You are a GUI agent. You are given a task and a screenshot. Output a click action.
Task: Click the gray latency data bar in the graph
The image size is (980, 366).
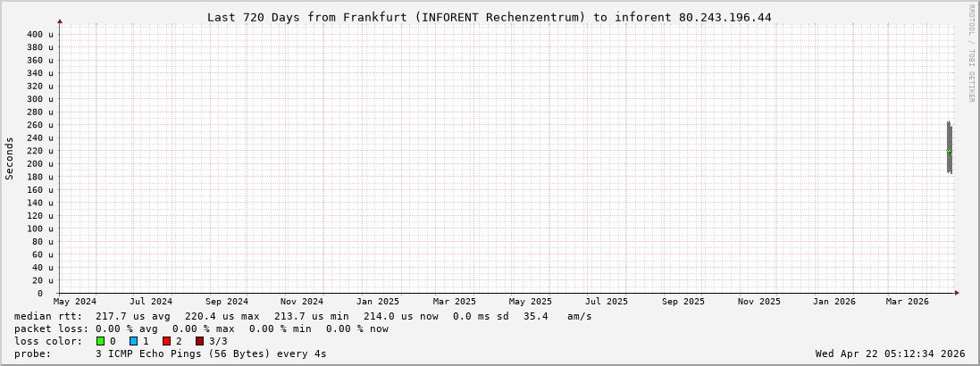(x=949, y=147)
